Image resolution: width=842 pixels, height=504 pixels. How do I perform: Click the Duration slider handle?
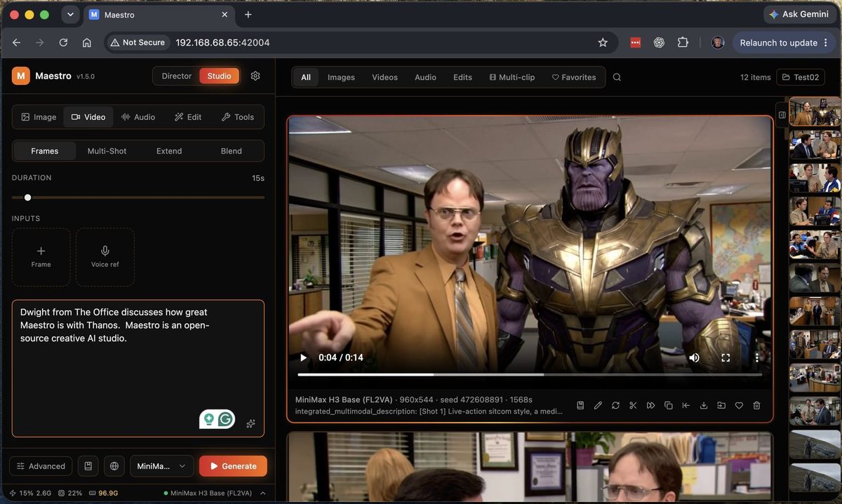pyautogui.click(x=27, y=198)
